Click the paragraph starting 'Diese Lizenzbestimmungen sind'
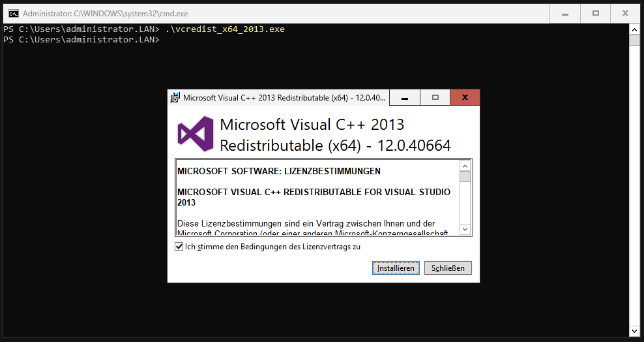The width and height of the screenshot is (644, 342). (x=313, y=228)
